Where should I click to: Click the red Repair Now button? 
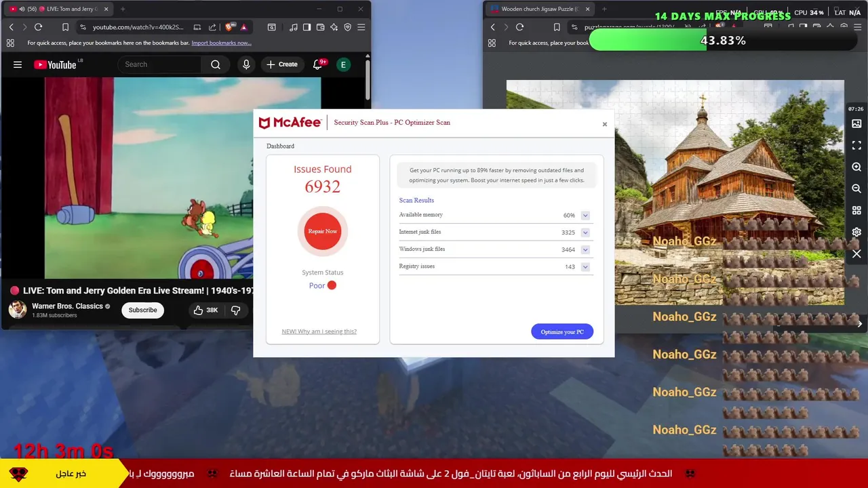[x=323, y=231]
